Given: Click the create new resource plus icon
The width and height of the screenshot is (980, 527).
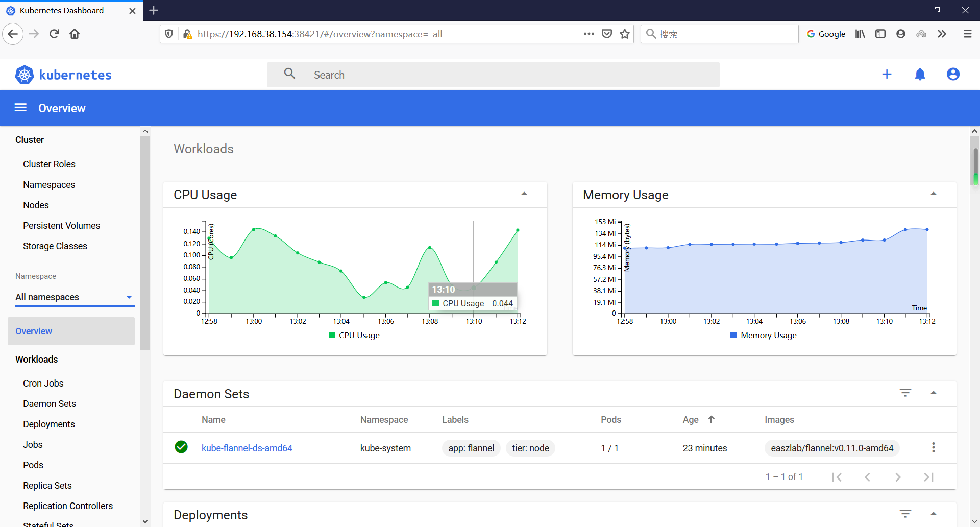Looking at the screenshot, I should [x=887, y=75].
